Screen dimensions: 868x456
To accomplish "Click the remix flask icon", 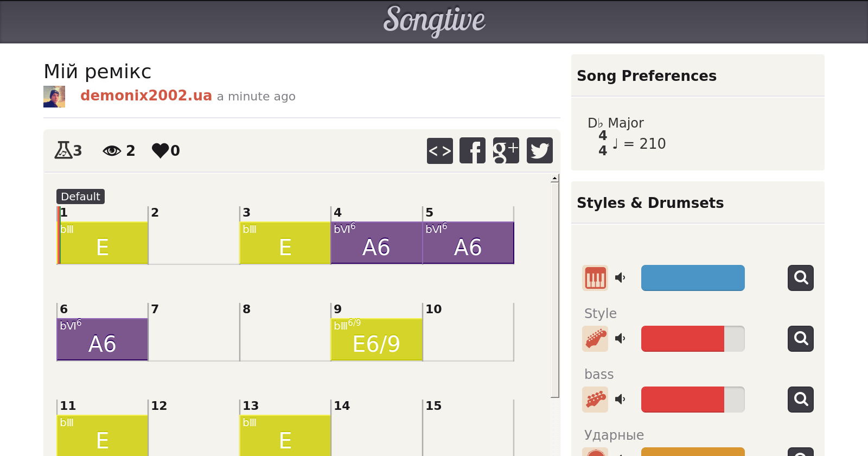I will [63, 150].
